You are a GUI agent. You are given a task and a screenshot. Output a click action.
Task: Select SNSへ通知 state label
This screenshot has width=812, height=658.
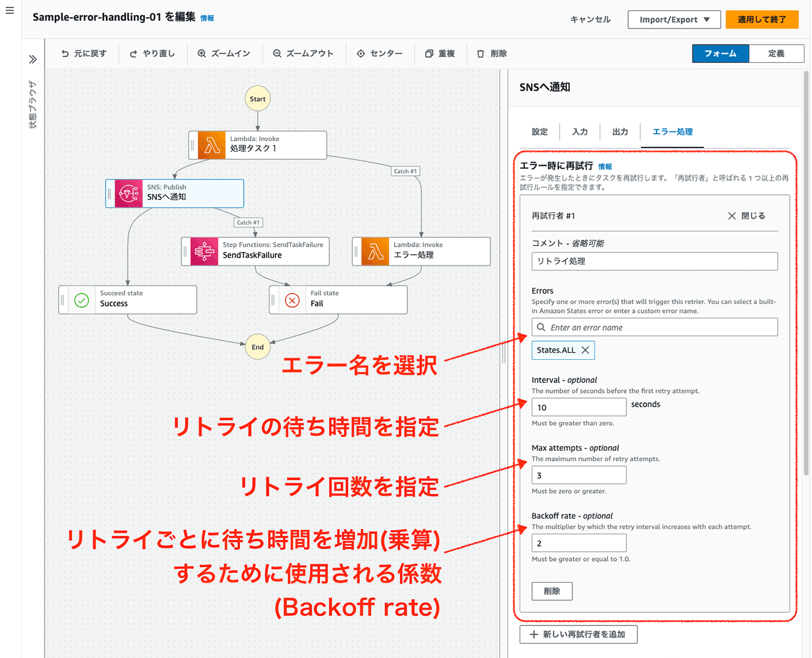[166, 197]
